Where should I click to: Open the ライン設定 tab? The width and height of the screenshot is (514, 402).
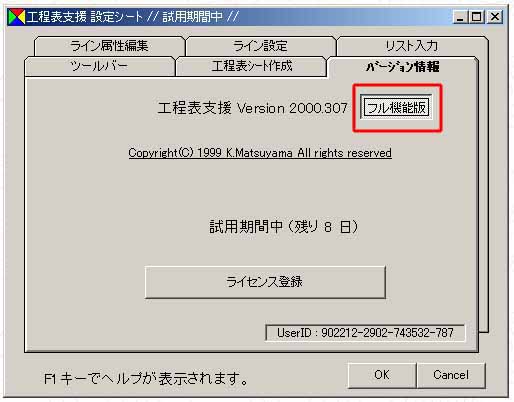pyautogui.click(x=260, y=46)
